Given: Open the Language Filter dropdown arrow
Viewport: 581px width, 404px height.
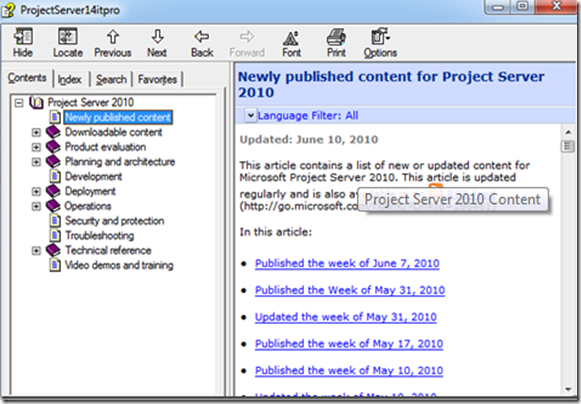Looking at the screenshot, I should [x=250, y=115].
